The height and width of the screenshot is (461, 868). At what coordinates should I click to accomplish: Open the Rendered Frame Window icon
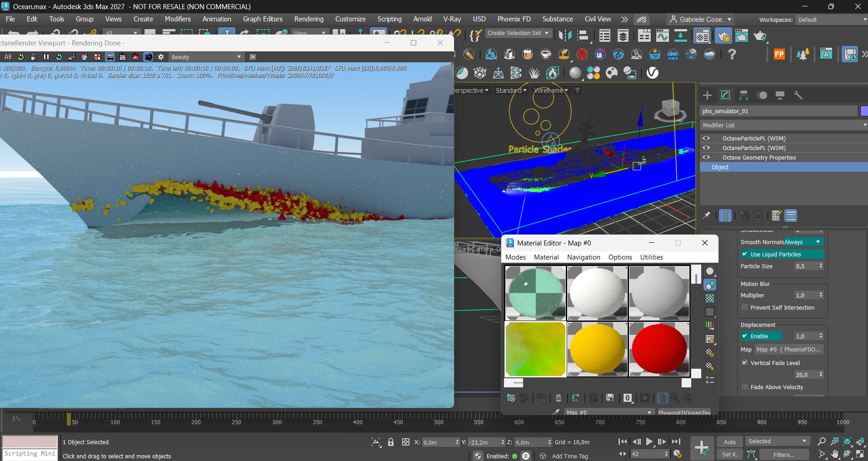pos(742,35)
